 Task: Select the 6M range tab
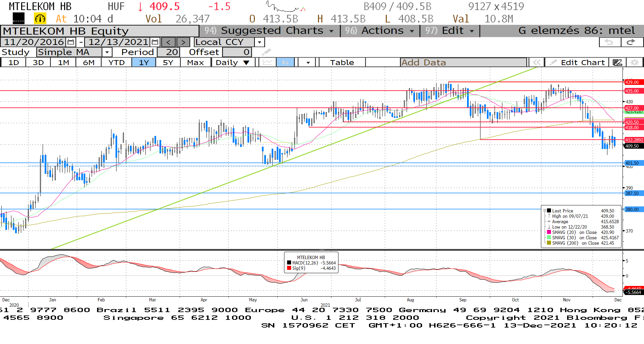tap(89, 62)
